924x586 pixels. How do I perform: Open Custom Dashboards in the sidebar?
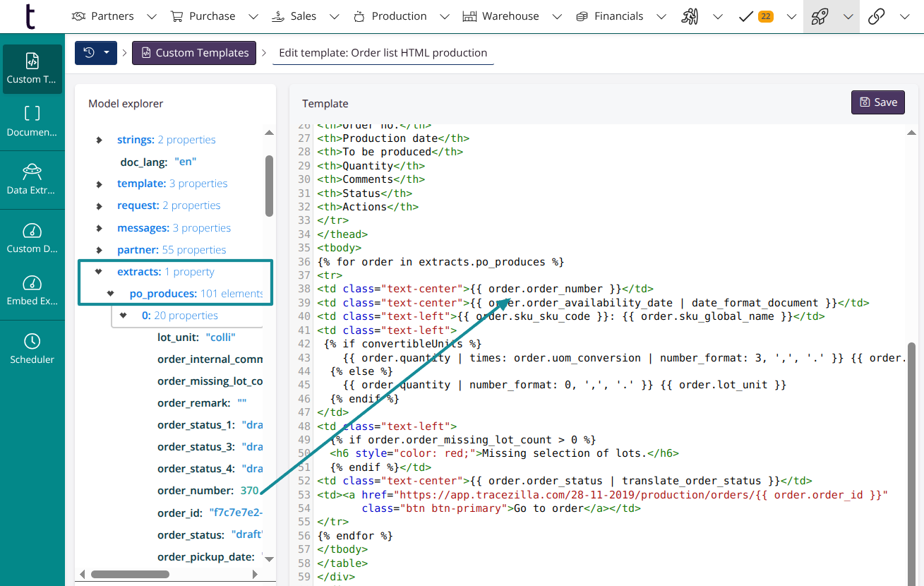coord(32,238)
